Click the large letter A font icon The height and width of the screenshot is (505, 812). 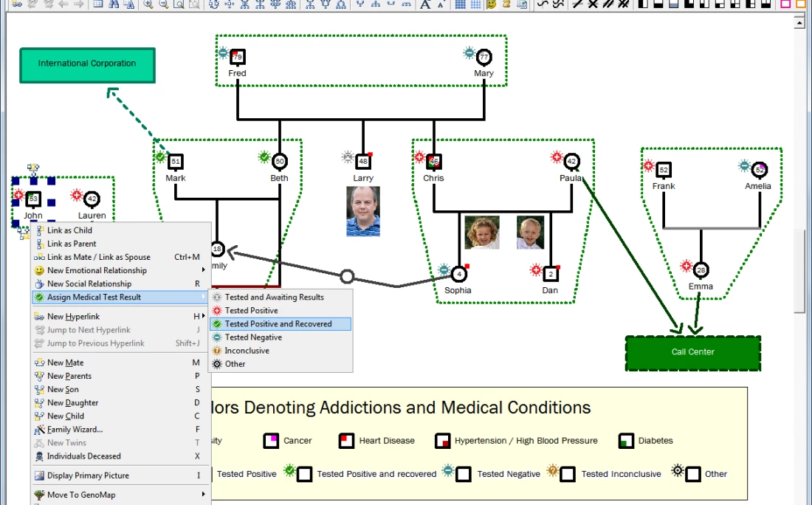click(x=425, y=4)
